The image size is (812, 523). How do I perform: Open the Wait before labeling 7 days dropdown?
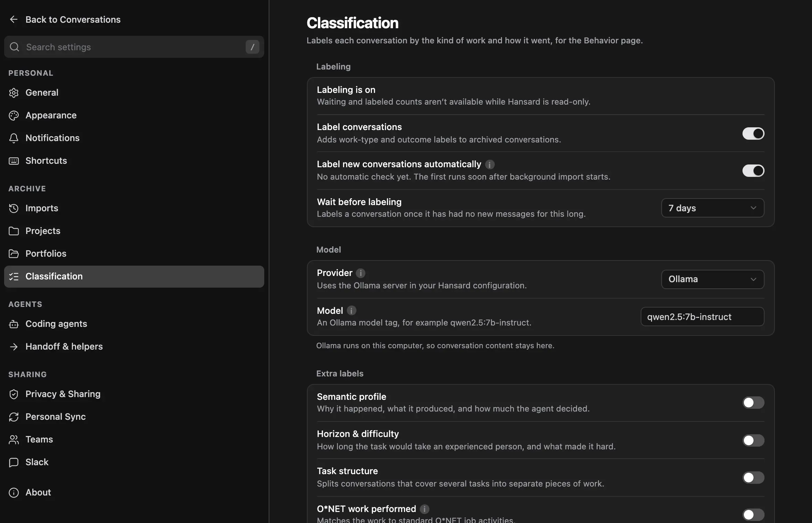713,208
